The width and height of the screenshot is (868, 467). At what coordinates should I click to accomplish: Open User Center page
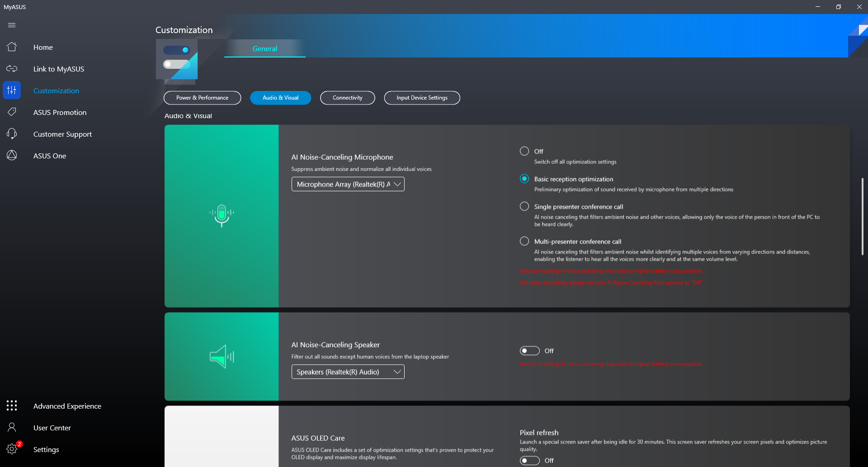pos(52,428)
